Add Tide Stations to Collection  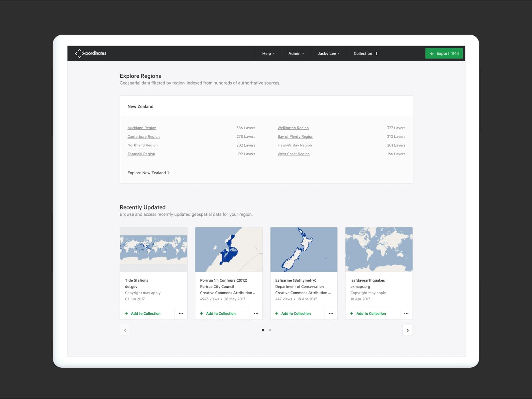coord(143,314)
